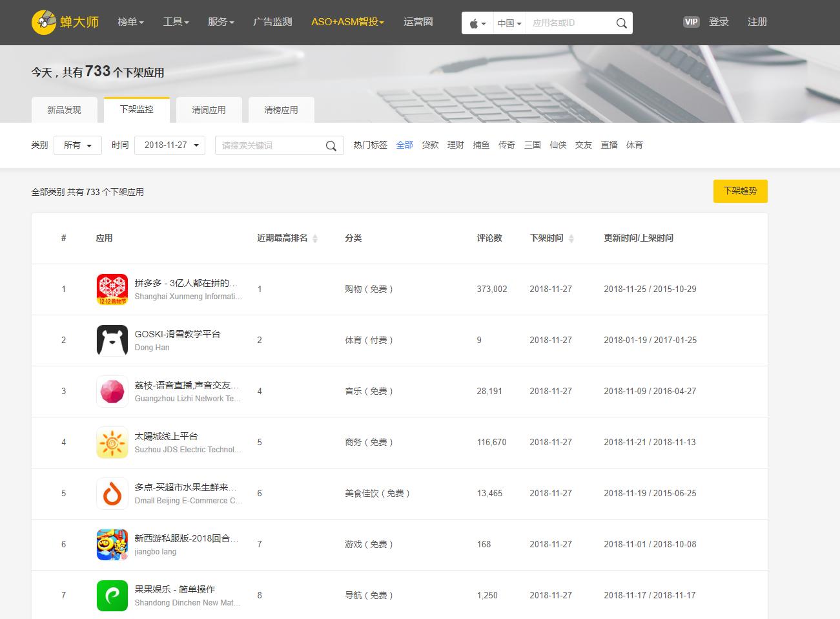This screenshot has width=840, height=619.
Task: Select the 贷款 hot tag filter
Action: 430,145
